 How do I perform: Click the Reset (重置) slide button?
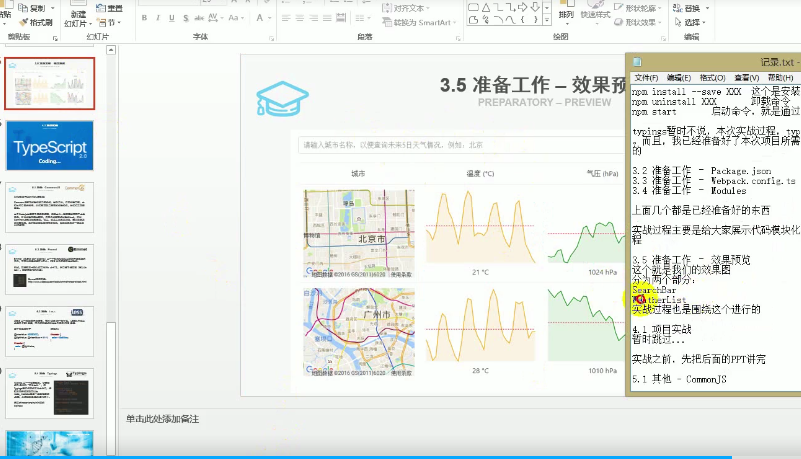point(110,8)
